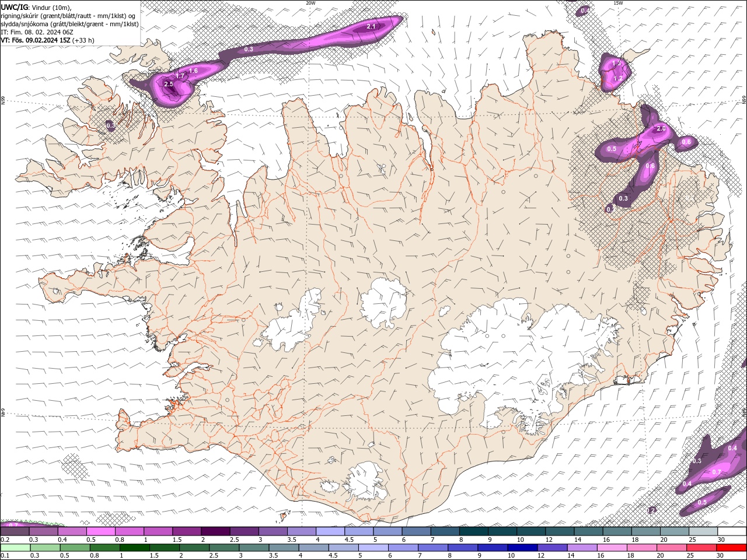Pick the lower legend swatch between 1 and 1.5
This screenshot has width=747, height=560.
tap(135, 548)
